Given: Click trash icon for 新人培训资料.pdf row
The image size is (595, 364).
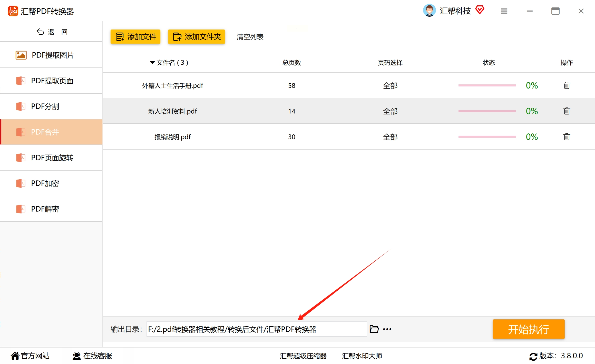Looking at the screenshot, I should tap(567, 111).
